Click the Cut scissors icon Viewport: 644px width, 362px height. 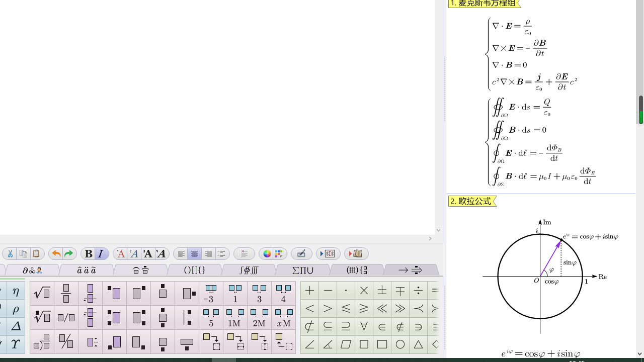pyautogui.click(x=10, y=254)
